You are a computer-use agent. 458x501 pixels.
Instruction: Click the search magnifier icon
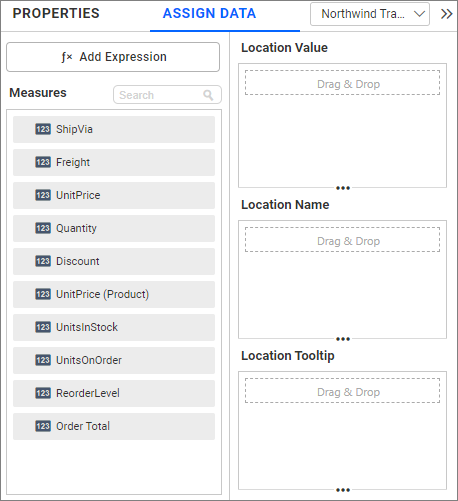click(208, 95)
